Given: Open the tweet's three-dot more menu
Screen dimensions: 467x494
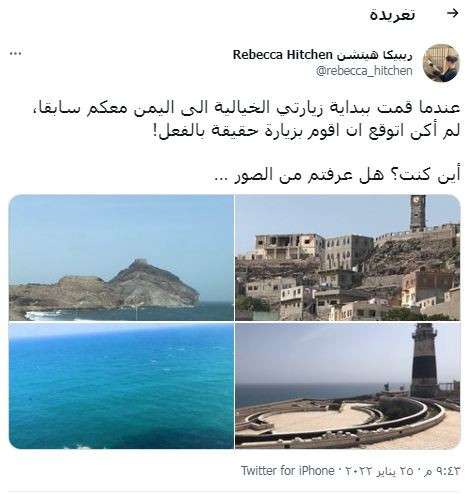Looking at the screenshot, I should click(16, 53).
